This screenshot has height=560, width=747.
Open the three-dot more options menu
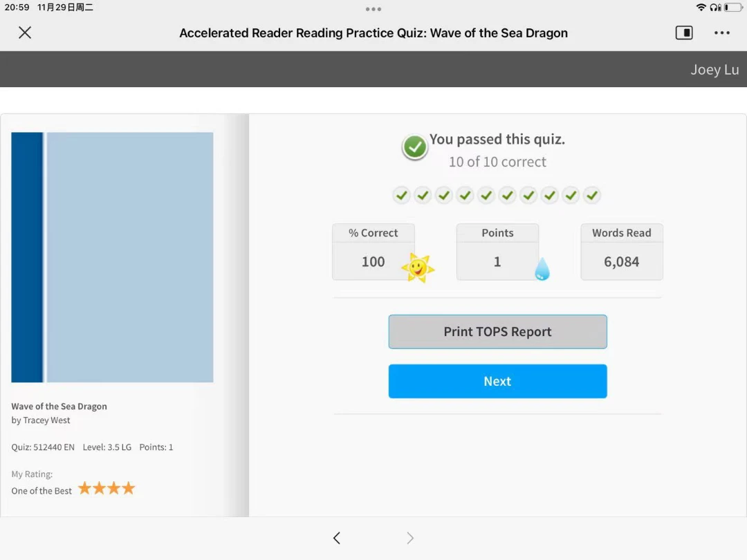click(721, 33)
